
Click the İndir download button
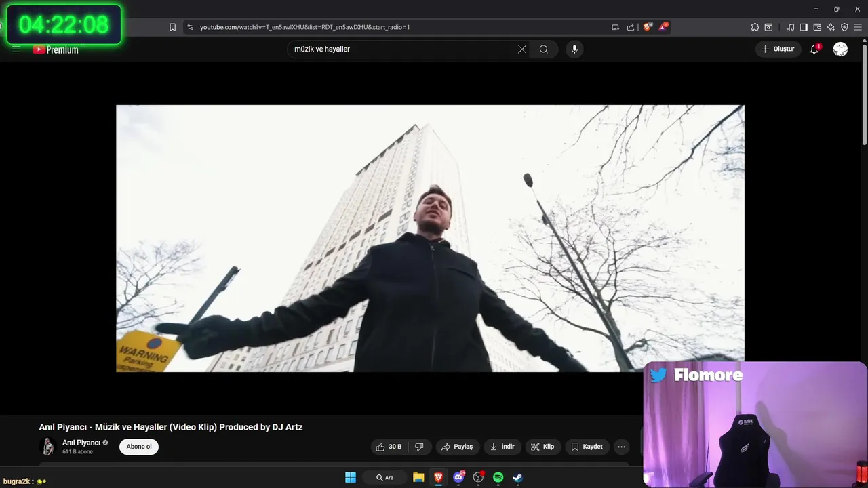(x=502, y=447)
